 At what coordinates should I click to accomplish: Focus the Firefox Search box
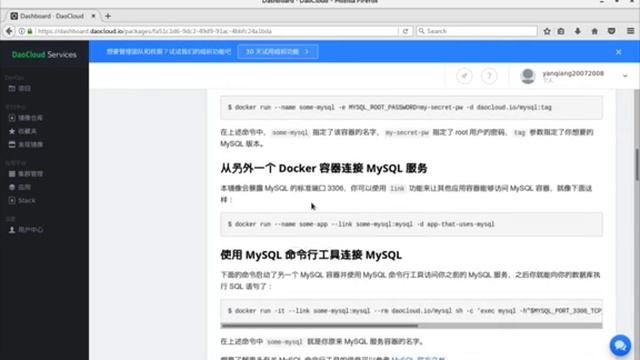477,31
